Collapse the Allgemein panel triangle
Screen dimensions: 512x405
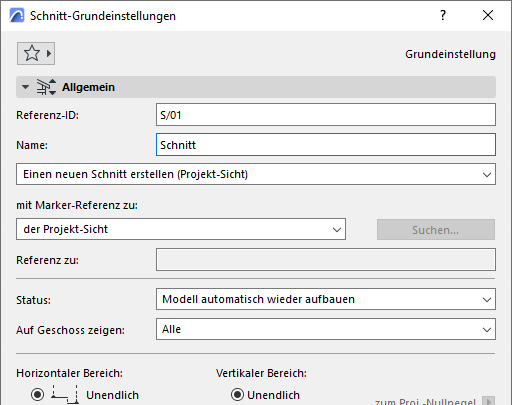click(25, 87)
